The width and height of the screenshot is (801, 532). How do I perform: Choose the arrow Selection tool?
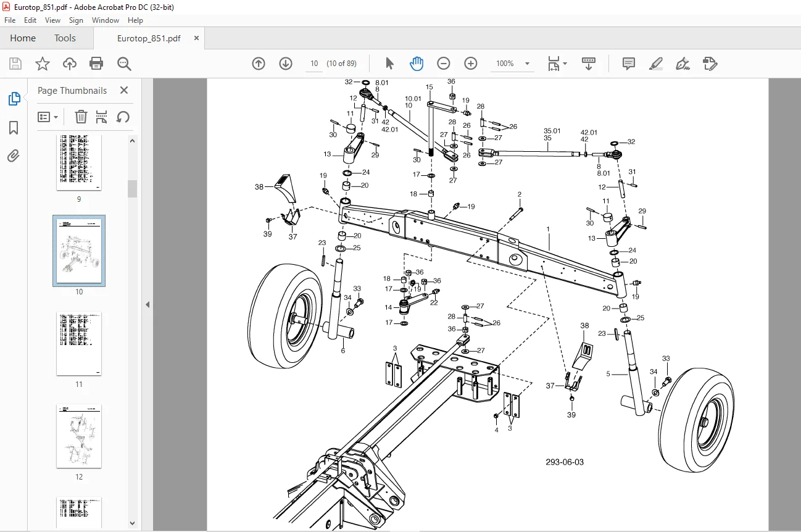coord(389,64)
